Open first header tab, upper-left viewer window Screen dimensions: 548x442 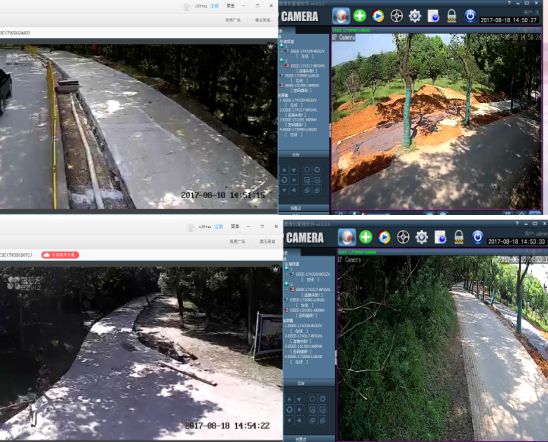click(x=233, y=20)
